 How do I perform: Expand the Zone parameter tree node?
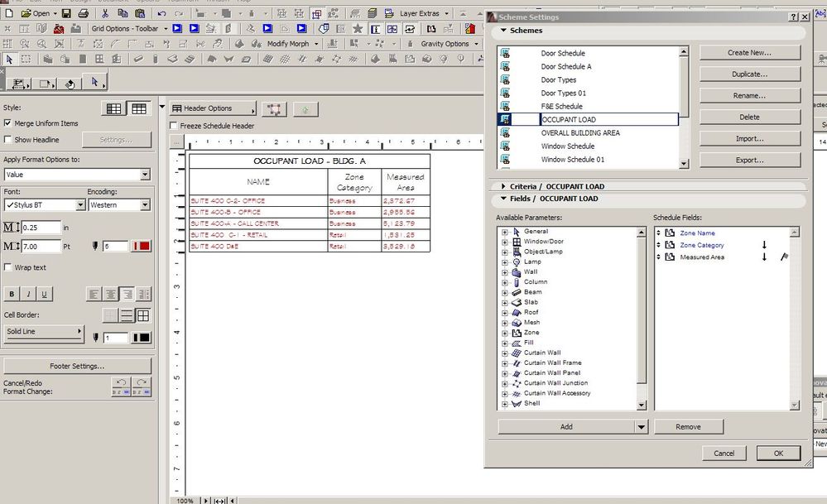[x=505, y=333]
